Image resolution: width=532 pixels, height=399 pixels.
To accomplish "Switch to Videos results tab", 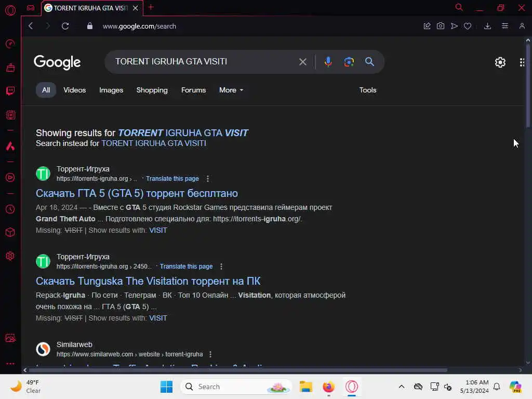I will tap(75, 90).
